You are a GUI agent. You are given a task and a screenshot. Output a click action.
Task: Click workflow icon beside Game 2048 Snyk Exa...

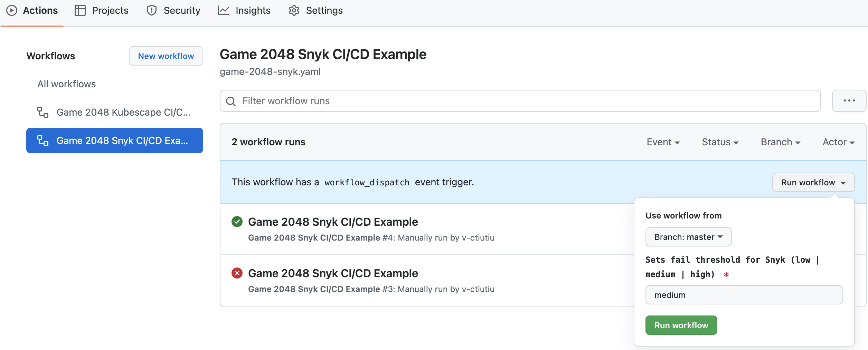click(x=43, y=140)
